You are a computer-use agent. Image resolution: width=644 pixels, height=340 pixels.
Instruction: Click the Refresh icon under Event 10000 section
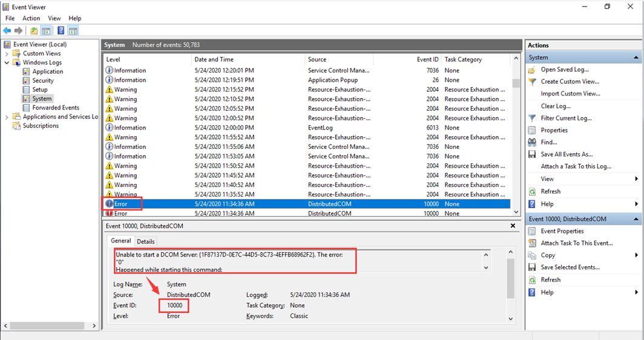point(532,280)
